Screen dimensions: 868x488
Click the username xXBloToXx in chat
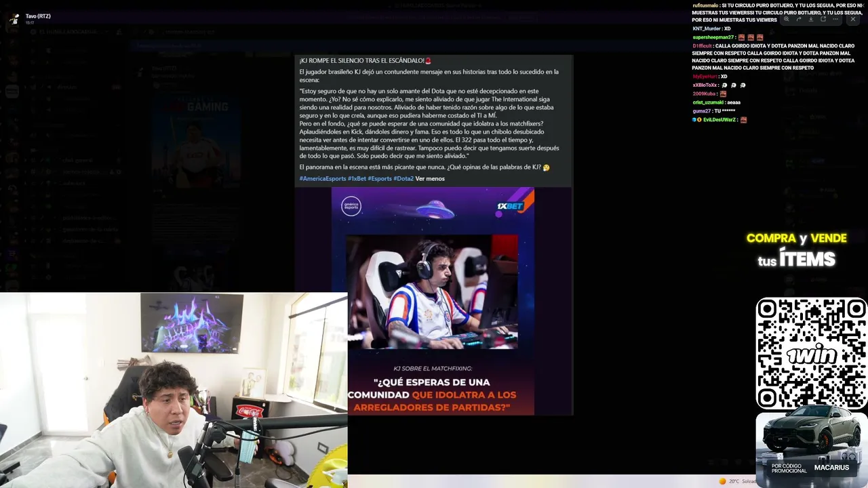(x=705, y=85)
